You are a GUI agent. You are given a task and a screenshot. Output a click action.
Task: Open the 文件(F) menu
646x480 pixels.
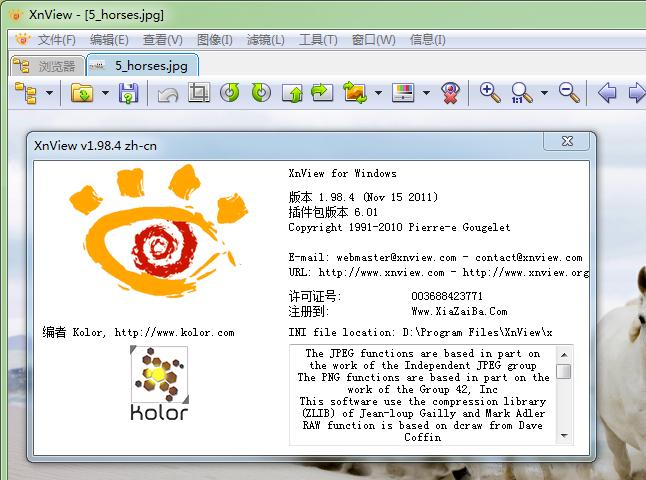tap(56, 40)
